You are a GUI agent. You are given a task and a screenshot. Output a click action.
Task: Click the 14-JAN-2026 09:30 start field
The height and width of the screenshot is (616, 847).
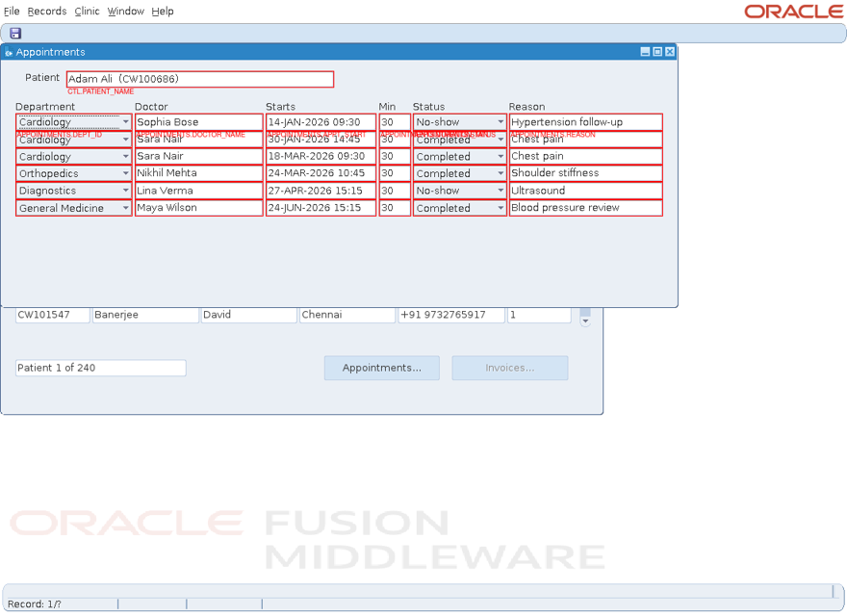(x=321, y=122)
